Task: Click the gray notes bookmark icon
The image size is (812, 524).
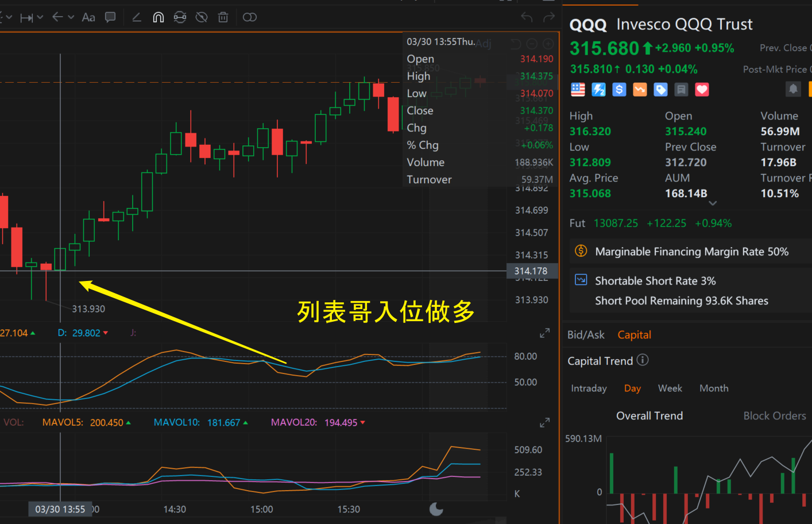Action: pyautogui.click(x=681, y=90)
